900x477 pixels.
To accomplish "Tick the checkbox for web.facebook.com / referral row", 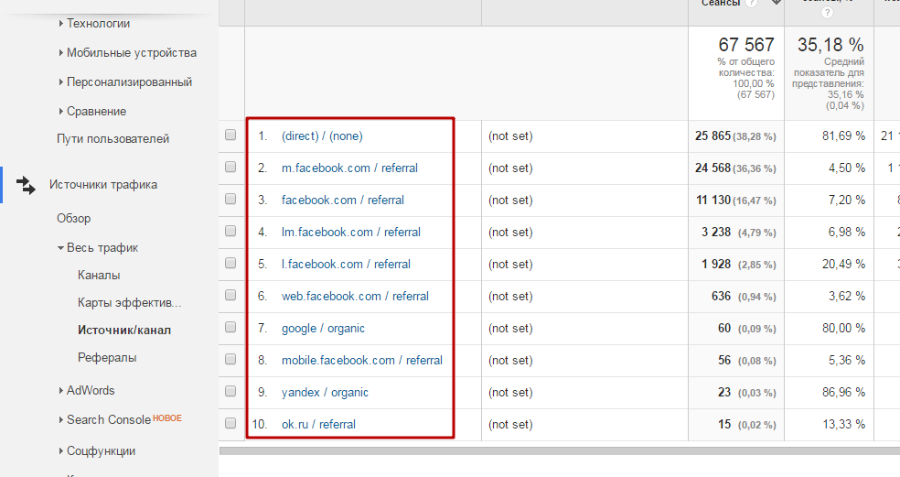I will click(231, 296).
